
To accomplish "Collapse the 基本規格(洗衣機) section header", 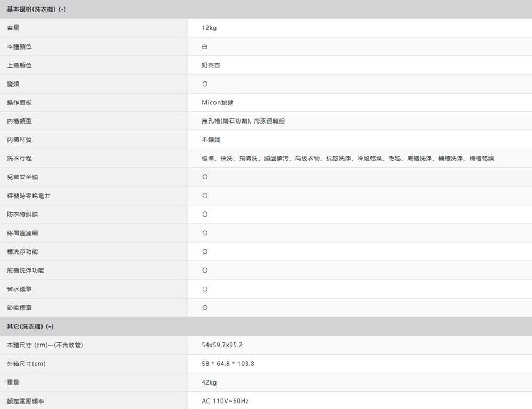I will (x=36, y=10).
